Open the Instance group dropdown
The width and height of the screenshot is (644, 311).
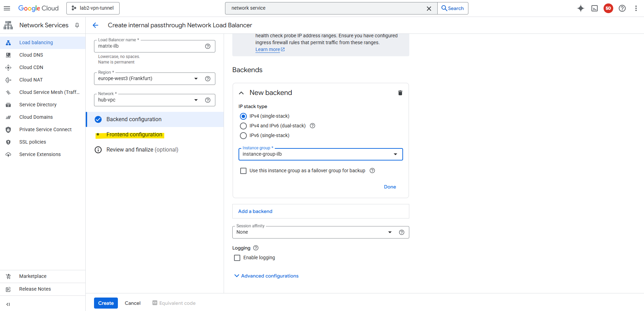tap(395, 154)
